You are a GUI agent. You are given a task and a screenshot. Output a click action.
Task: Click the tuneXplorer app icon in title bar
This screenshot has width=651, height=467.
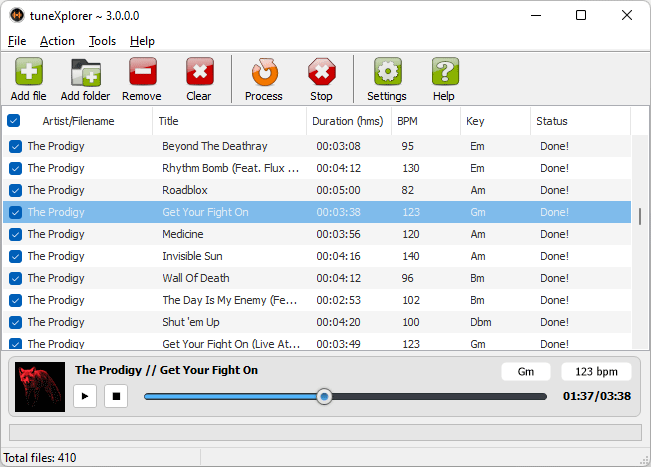pos(17,15)
